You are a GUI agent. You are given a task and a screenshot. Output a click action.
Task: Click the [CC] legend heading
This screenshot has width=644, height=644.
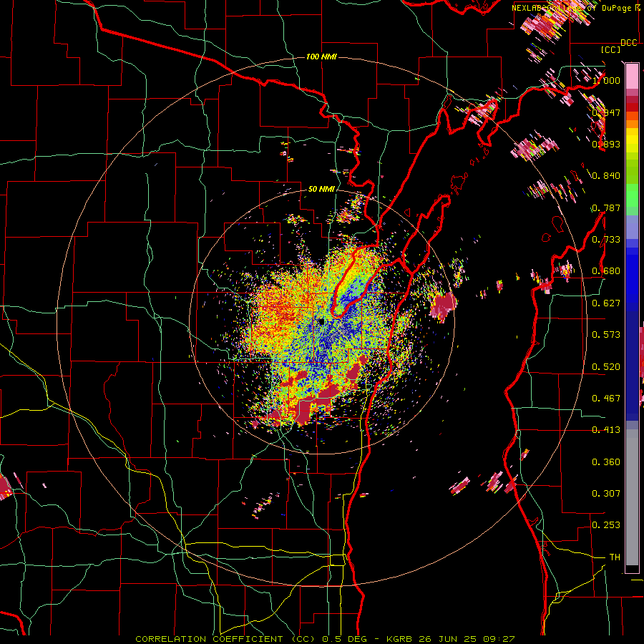(611, 49)
